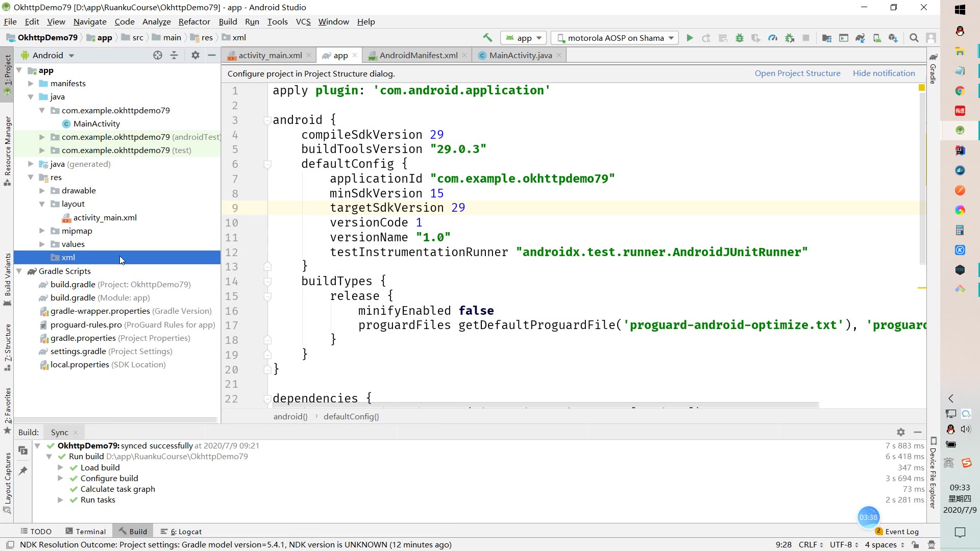Hide the Build tool window
The height and width of the screenshot is (551, 980).
[918, 432]
